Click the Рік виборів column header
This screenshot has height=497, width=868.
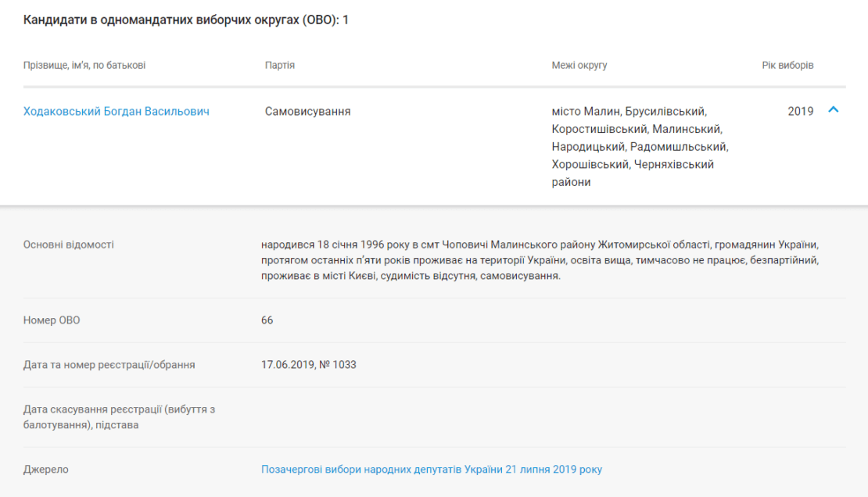(787, 66)
